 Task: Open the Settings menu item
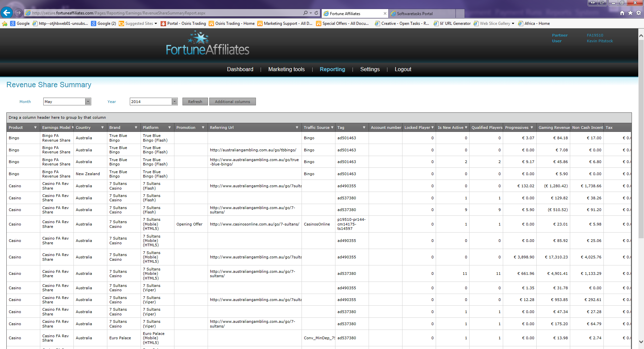point(370,69)
